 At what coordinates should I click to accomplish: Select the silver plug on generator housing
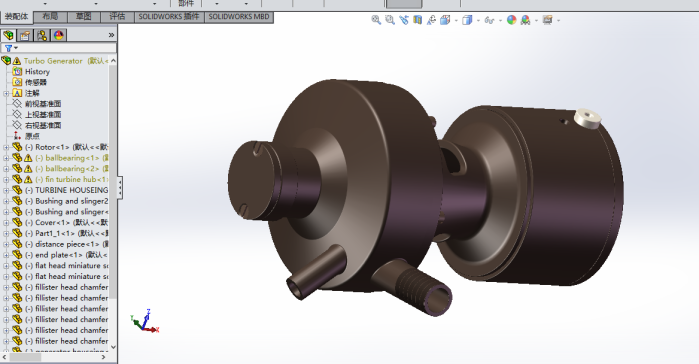pyautogui.click(x=587, y=119)
